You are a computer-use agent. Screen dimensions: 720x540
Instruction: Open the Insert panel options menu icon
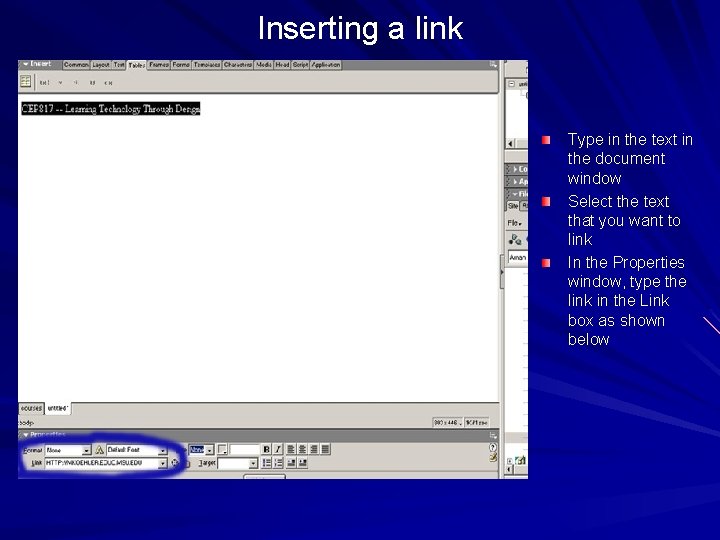click(493, 65)
